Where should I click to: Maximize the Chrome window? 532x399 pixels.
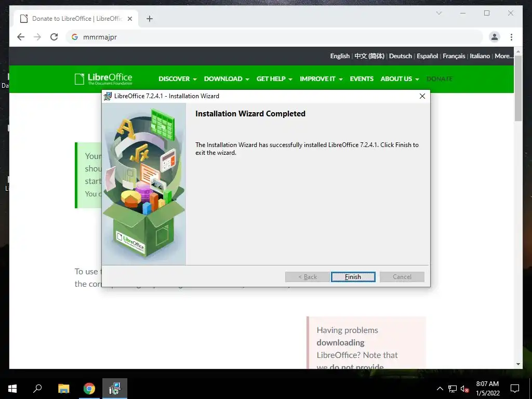click(487, 13)
